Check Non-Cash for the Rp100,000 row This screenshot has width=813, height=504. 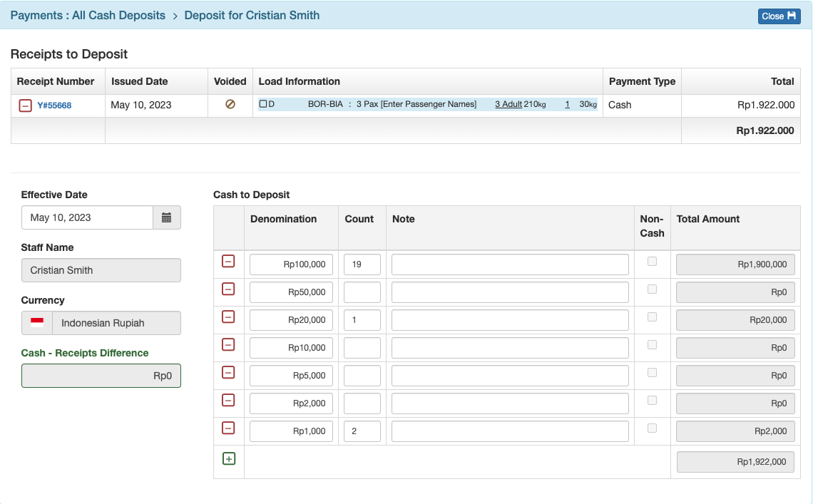[652, 261]
